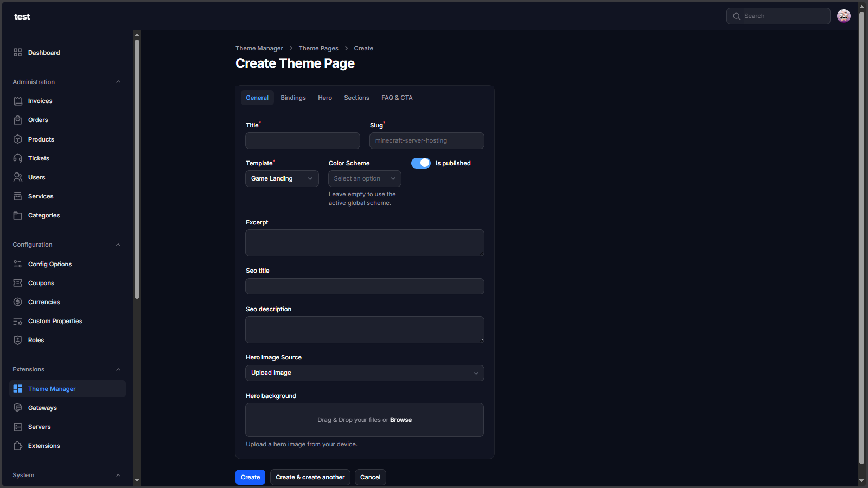Open Invoices via its sidebar icon
The height and width of the screenshot is (488, 868).
coord(17,101)
